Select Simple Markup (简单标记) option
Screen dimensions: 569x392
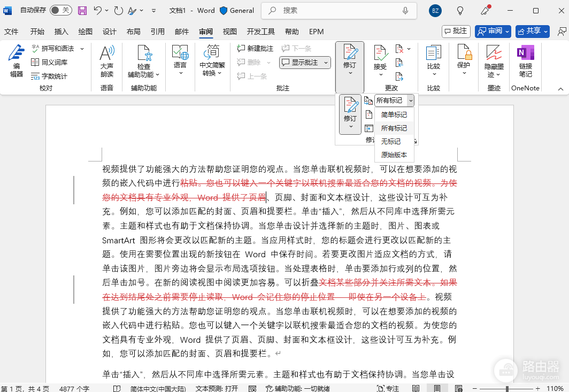point(394,114)
